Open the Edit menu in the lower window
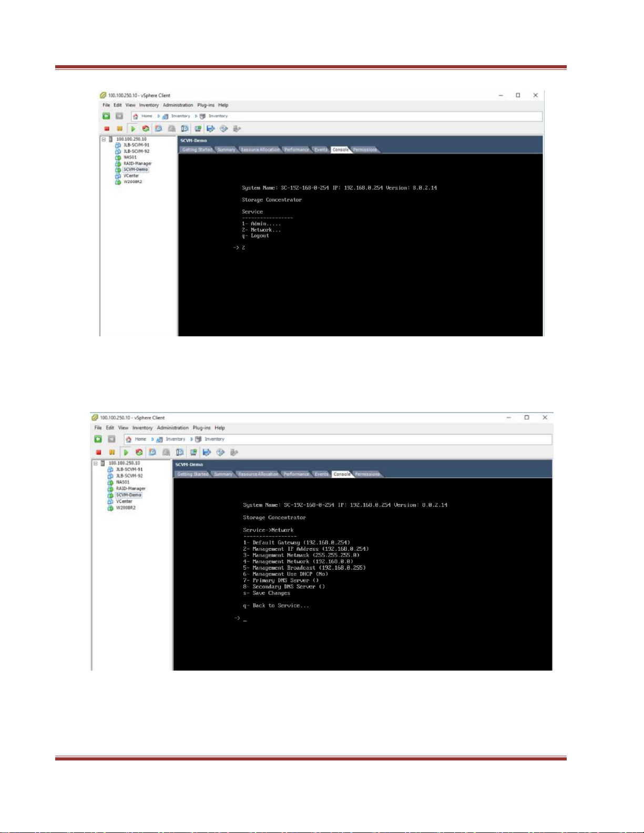 coord(110,428)
